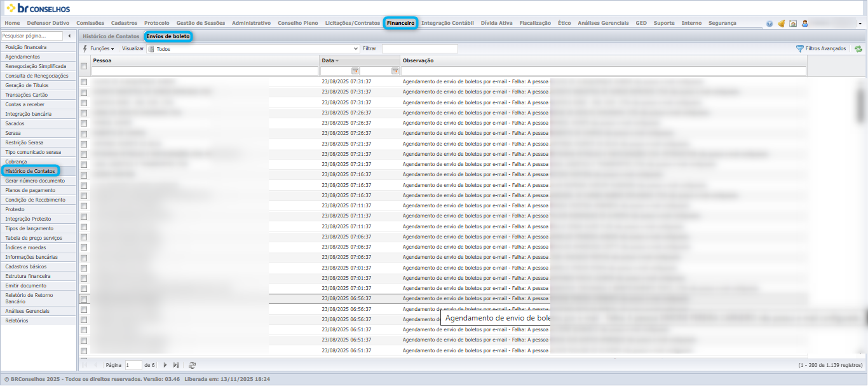
Task: Focus the Observação column filter field
Action: pos(604,71)
